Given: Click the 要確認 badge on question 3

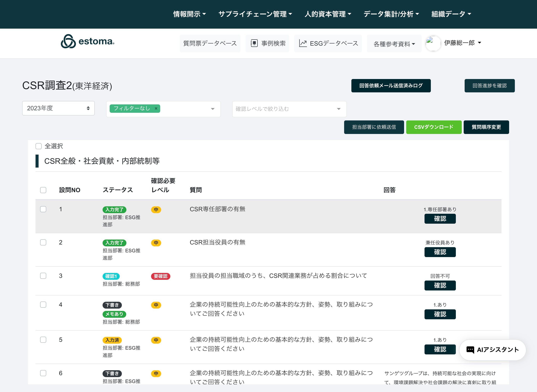Looking at the screenshot, I should point(160,276).
